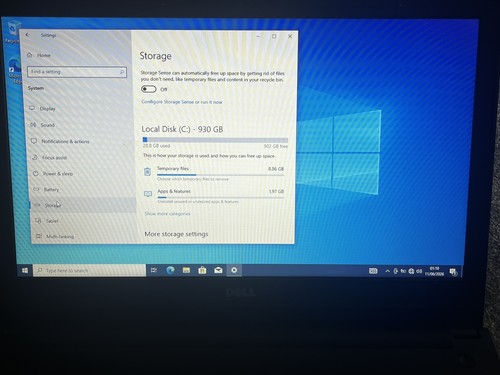Screen dimensions: 500x375
Task: Click the Power icon beside Power & sleep
Action: click(35, 173)
